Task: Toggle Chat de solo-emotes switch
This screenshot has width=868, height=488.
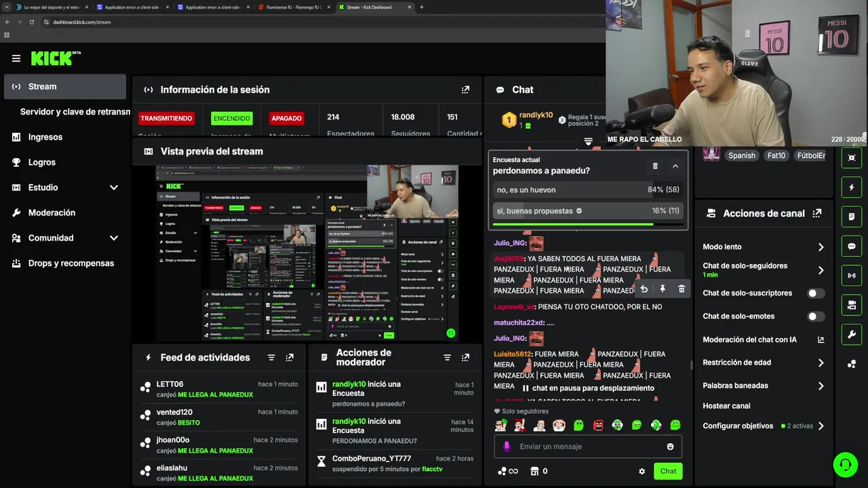Action: click(816, 317)
